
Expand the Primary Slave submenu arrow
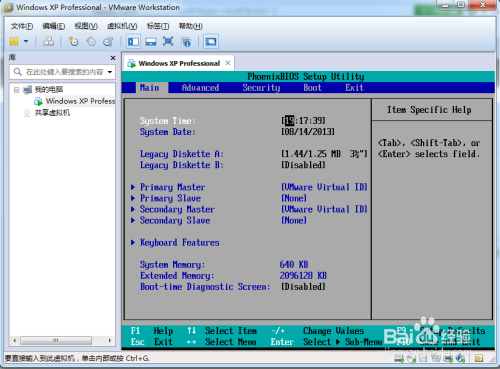[133, 198]
